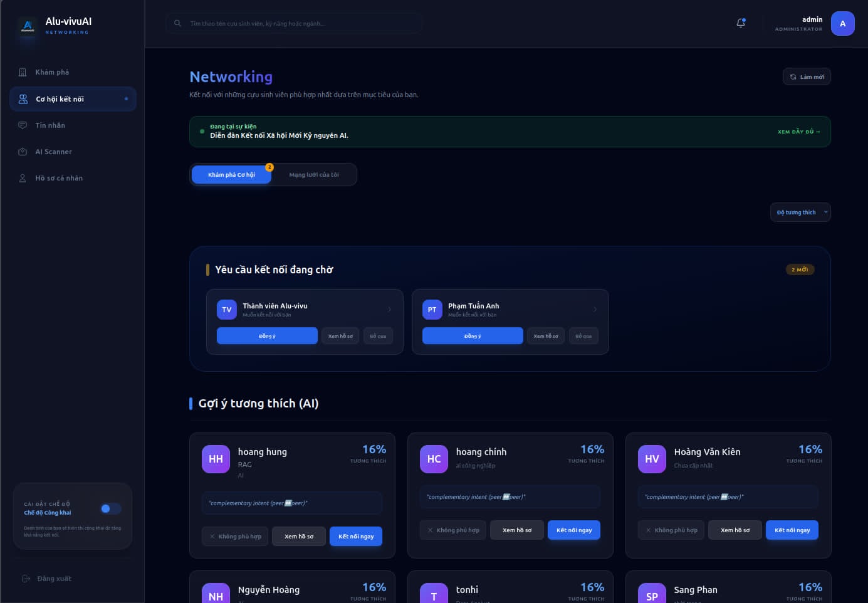Screen dimensions: 868x603
Task: Click Kết nối ngay for Hoàng Văn Kiên
Action: point(792,530)
